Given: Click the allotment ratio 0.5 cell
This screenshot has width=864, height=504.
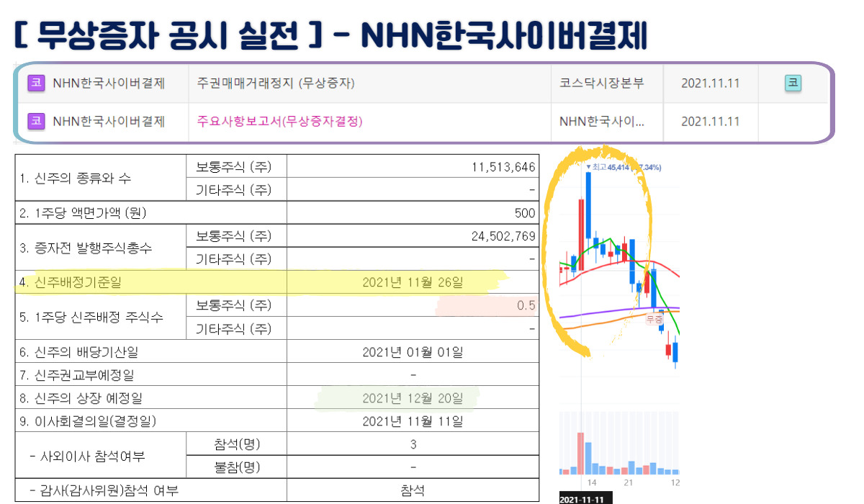Looking at the screenshot, I should pos(526,305).
